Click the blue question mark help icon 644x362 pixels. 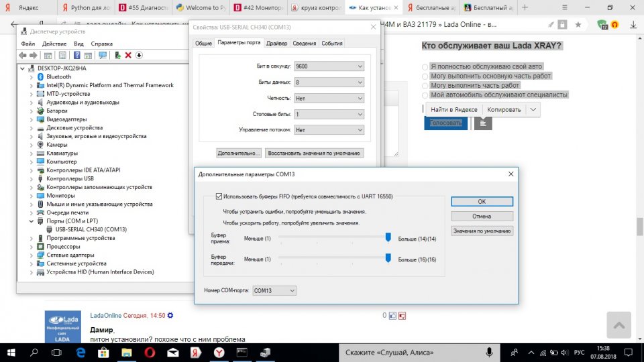point(76,55)
